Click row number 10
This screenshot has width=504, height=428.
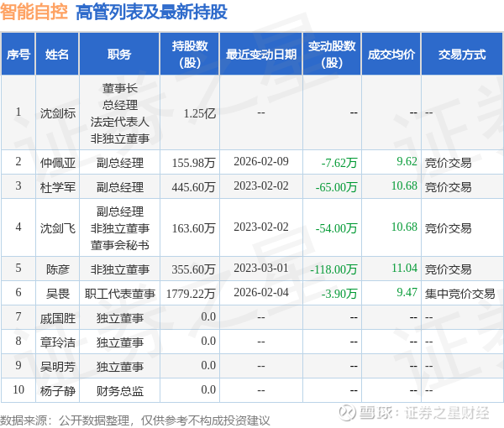(x=18, y=389)
